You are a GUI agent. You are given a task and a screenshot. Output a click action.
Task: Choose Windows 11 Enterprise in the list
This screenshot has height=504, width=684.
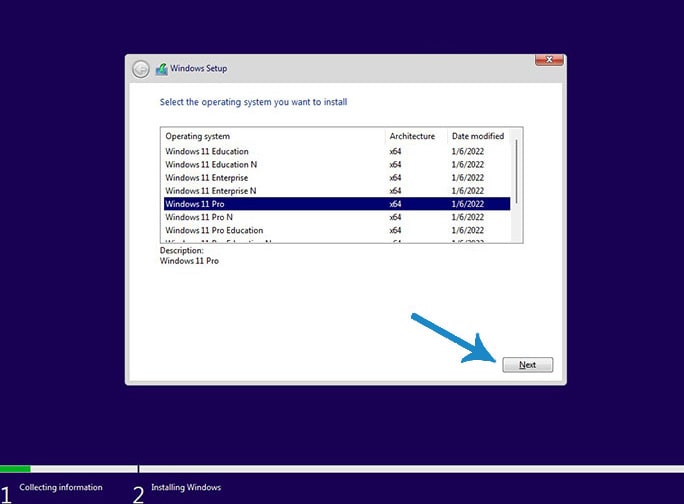click(207, 178)
